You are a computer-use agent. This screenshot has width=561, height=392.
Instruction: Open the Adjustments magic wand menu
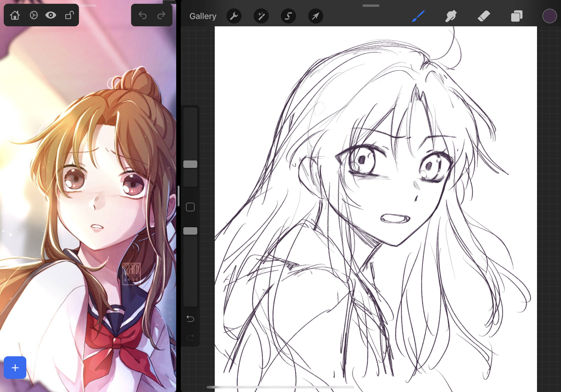(x=261, y=16)
